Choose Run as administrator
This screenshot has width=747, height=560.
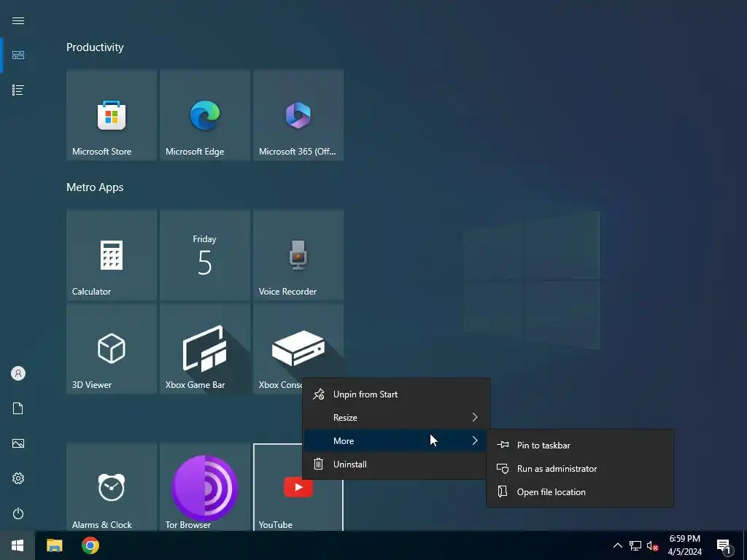(x=580, y=469)
